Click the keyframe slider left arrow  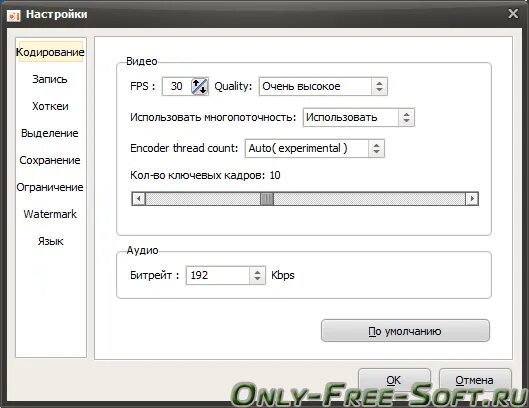pos(138,199)
